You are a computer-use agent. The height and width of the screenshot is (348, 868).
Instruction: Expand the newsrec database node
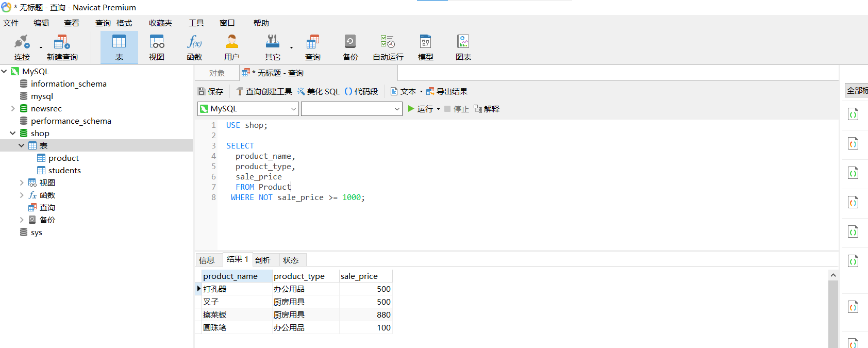pyautogui.click(x=13, y=108)
